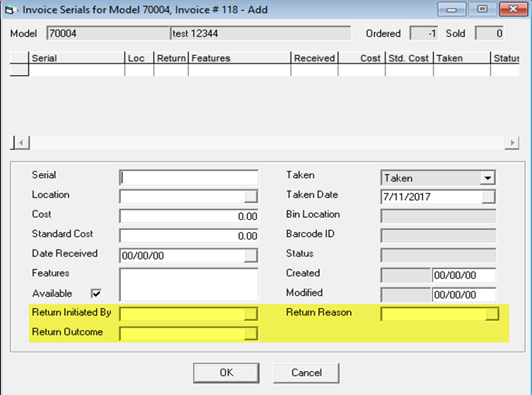The image size is (532, 395).
Task: Open the Return Initiated By lookup button
Action: (251, 314)
